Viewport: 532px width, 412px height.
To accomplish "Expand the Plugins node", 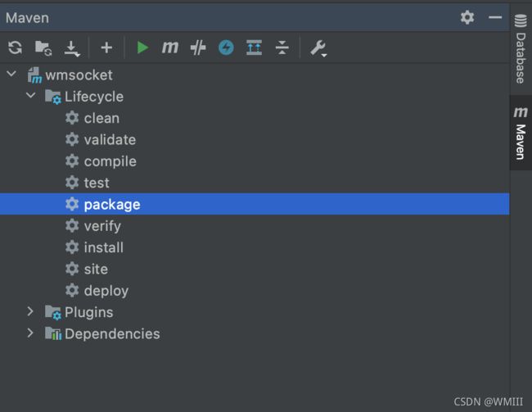I will [x=30, y=311].
